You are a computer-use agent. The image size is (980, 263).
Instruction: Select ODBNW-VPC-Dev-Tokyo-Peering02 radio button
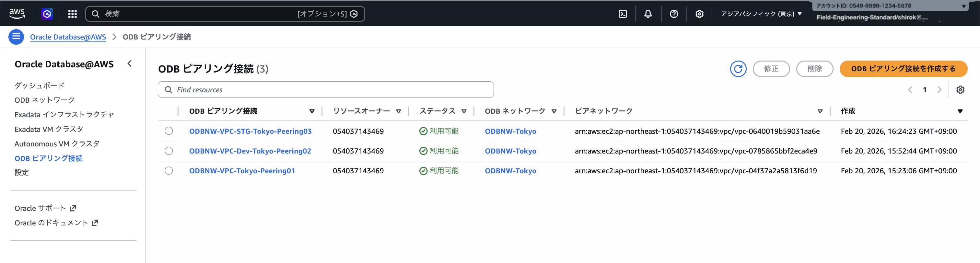point(169,151)
